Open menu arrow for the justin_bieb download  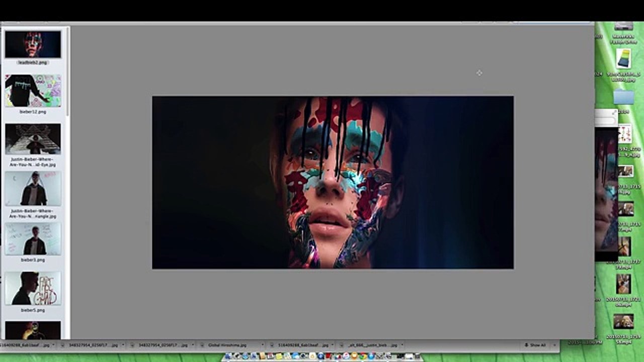401,345
